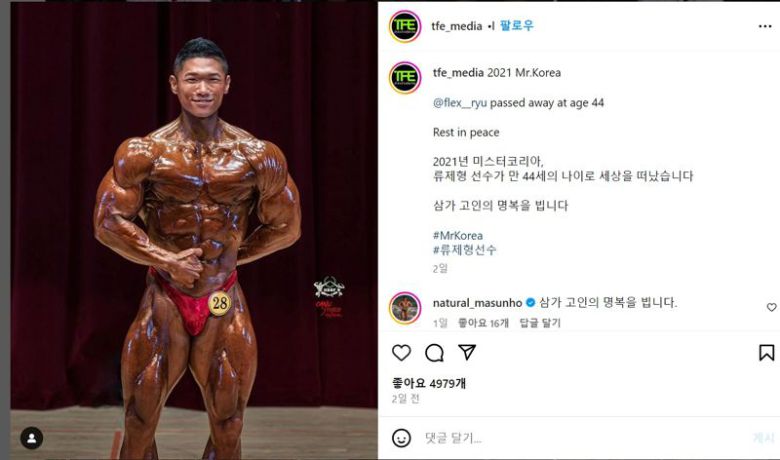
Task: Reply to the comment via 답글 달기
Action: (540, 323)
